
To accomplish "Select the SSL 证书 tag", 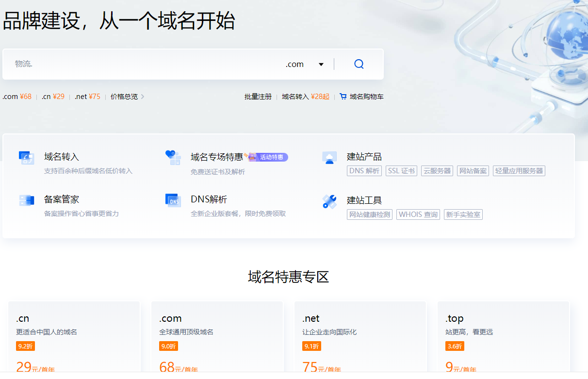I will 401,171.
